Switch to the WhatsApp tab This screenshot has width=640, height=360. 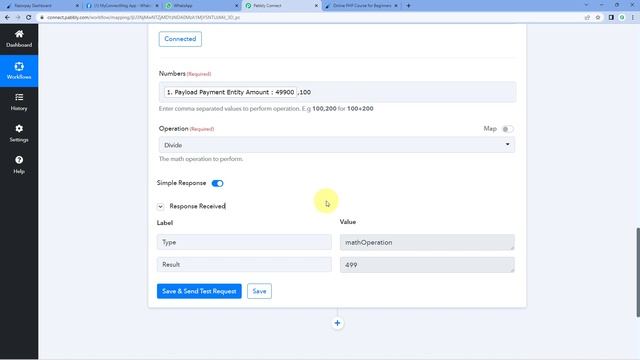pos(201,6)
